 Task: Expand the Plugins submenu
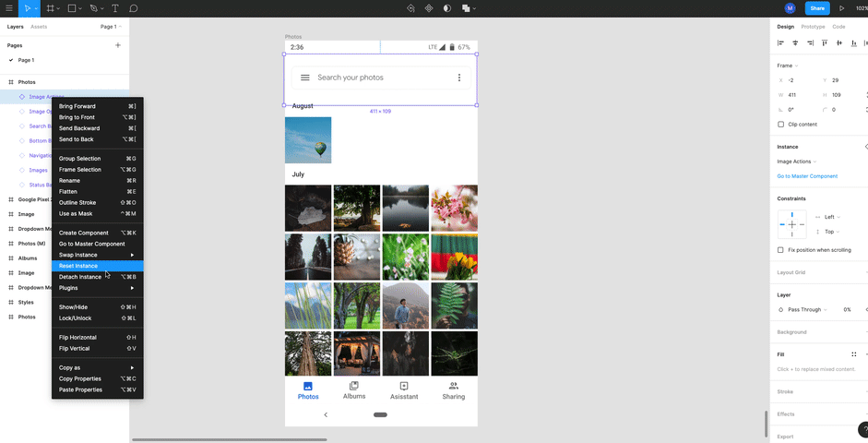tap(98, 288)
